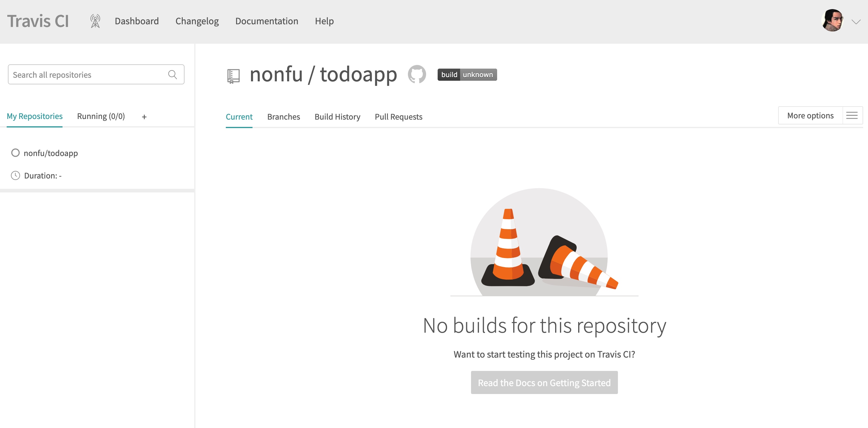Click todoapp in the repository title

coord(358,75)
